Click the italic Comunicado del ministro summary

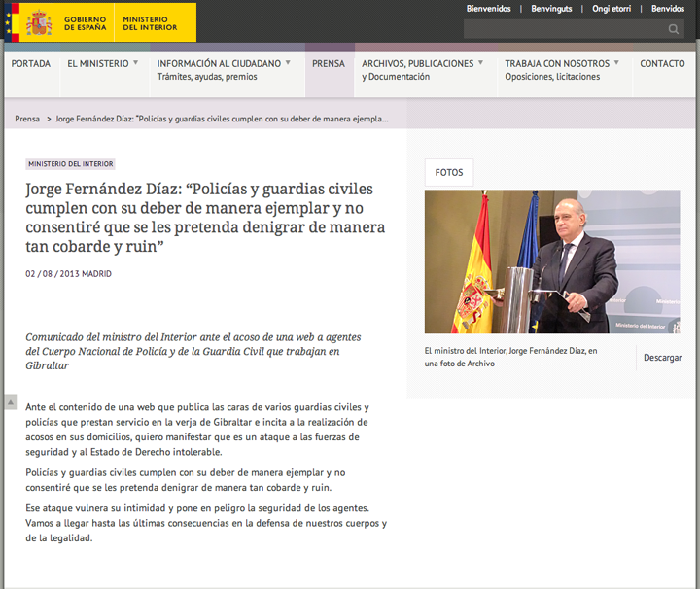click(x=192, y=351)
